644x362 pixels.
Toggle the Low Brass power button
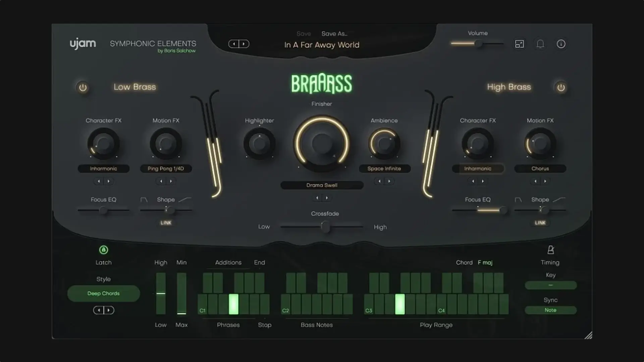point(83,87)
